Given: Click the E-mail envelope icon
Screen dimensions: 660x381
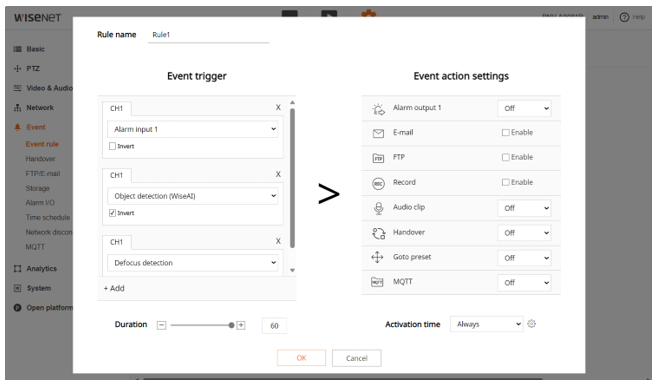Looking at the screenshot, I should coord(378,133).
